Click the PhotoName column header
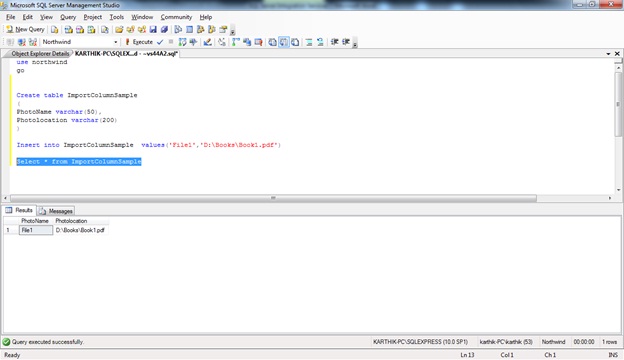Screen dimensions: 624x360 [36, 221]
